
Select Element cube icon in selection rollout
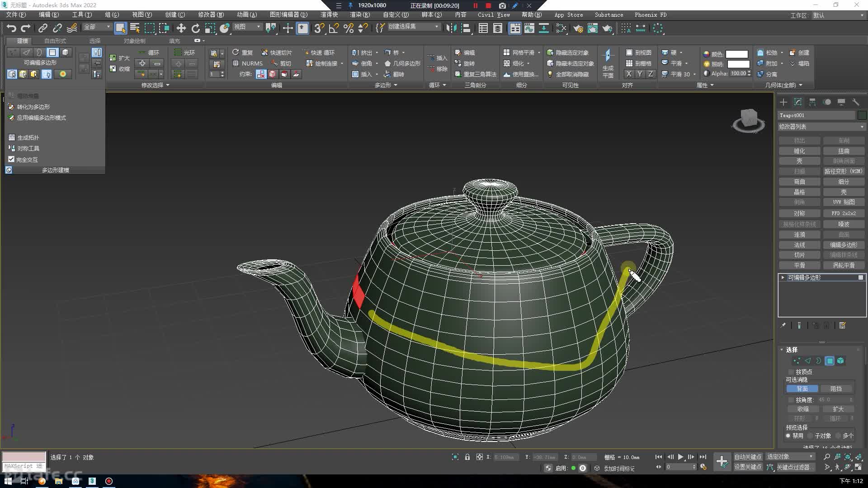click(x=840, y=361)
